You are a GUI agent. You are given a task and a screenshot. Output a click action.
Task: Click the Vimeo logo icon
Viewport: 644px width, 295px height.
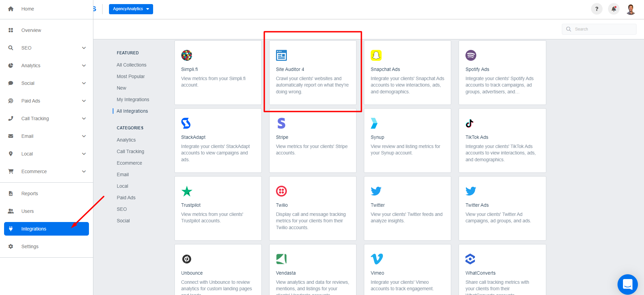[377, 259]
